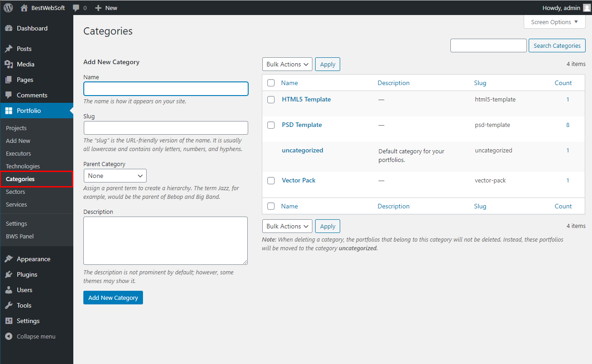Open the Categories submenu item
592x364 pixels.
tap(20, 179)
